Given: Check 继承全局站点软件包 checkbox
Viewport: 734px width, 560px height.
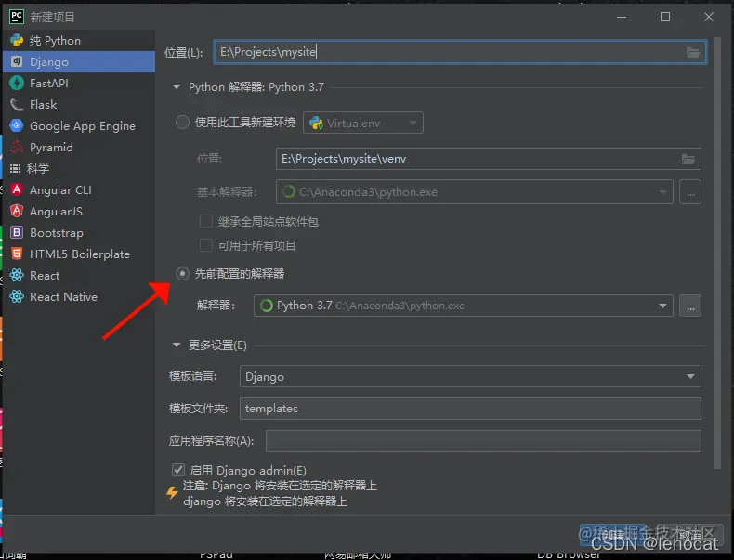Looking at the screenshot, I should tap(206, 221).
